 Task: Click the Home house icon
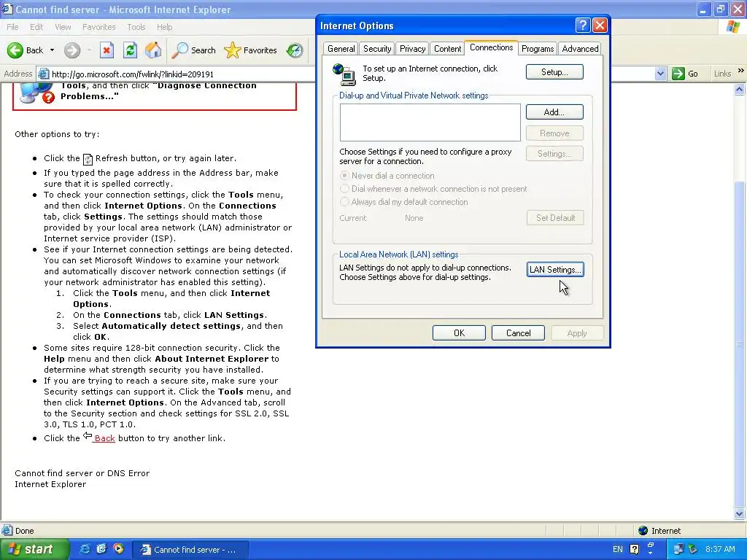click(x=153, y=50)
